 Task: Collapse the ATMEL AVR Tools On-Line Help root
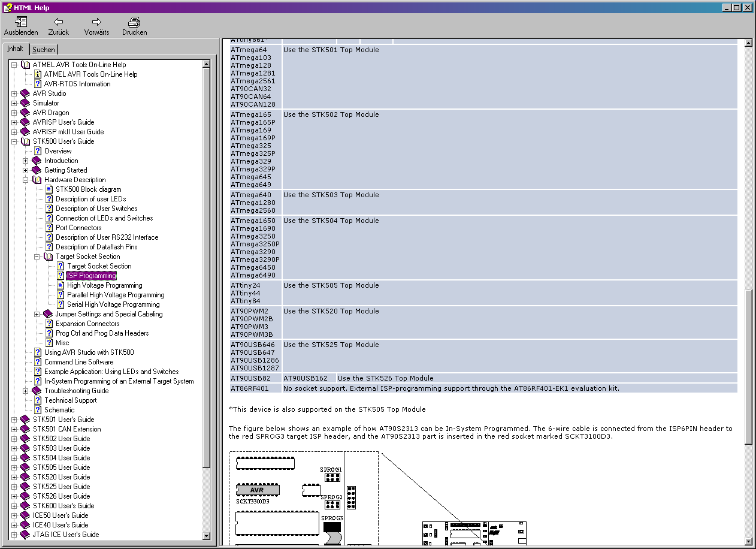(x=14, y=65)
